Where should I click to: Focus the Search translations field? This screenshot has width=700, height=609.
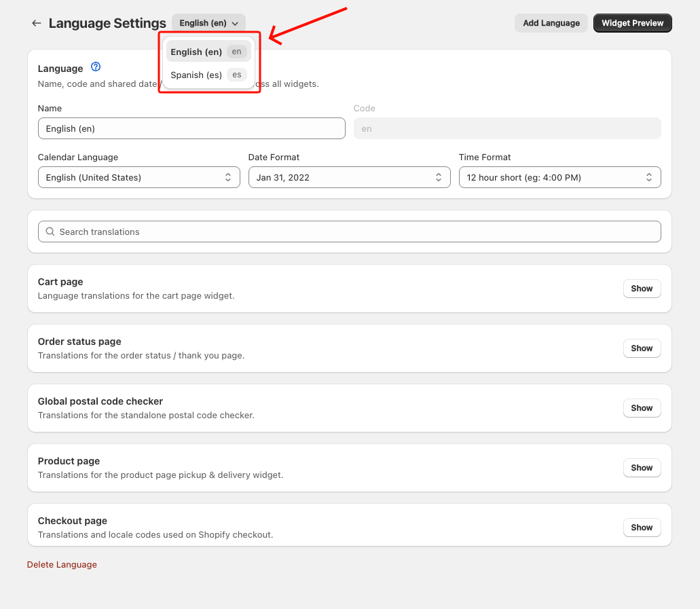(x=350, y=232)
